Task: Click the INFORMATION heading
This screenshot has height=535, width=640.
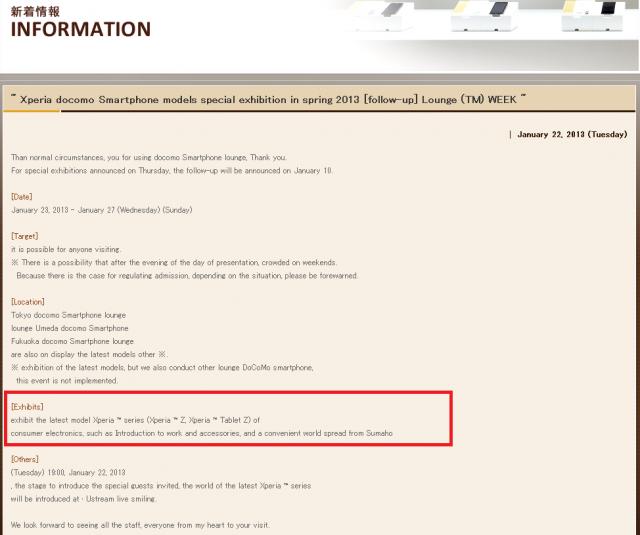Action: 80,29
